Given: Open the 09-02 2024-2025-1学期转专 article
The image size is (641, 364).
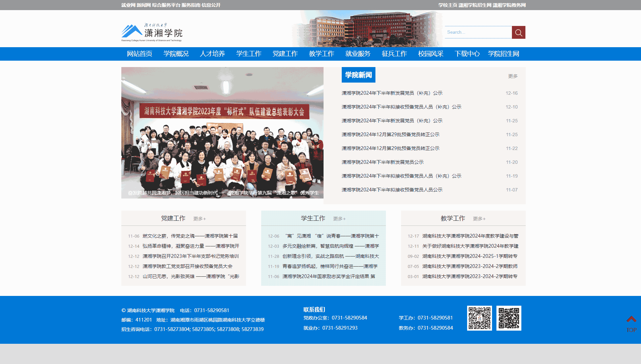Looking at the screenshot, I should point(470,256).
